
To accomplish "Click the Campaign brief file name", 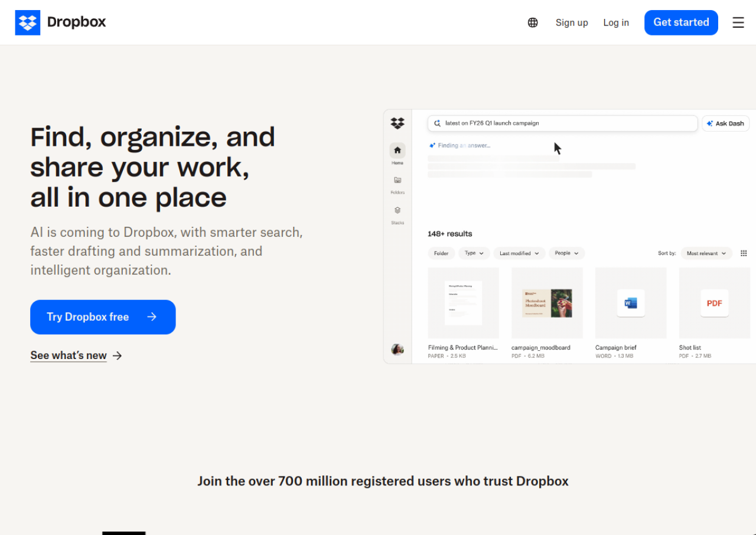I will (x=616, y=348).
